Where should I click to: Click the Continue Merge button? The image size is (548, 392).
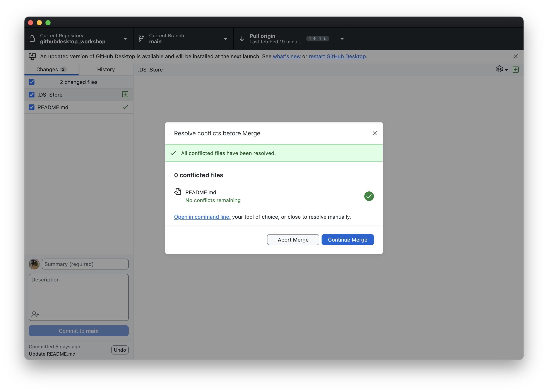(347, 239)
